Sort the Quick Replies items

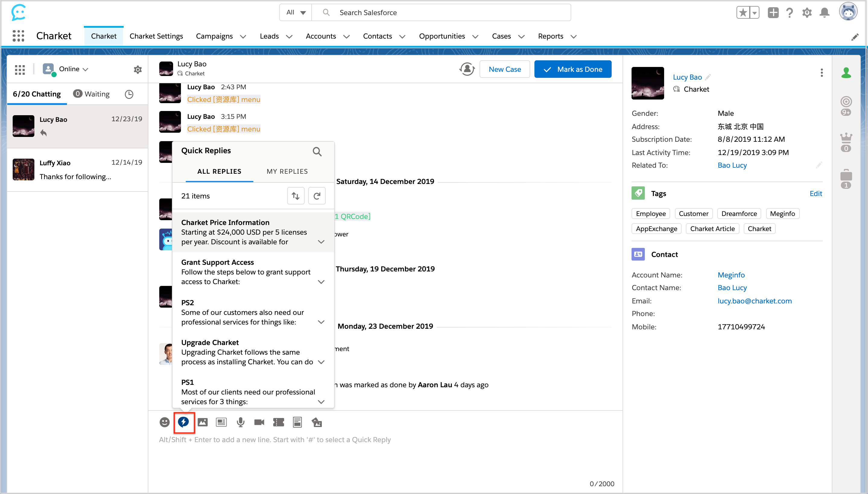point(296,196)
